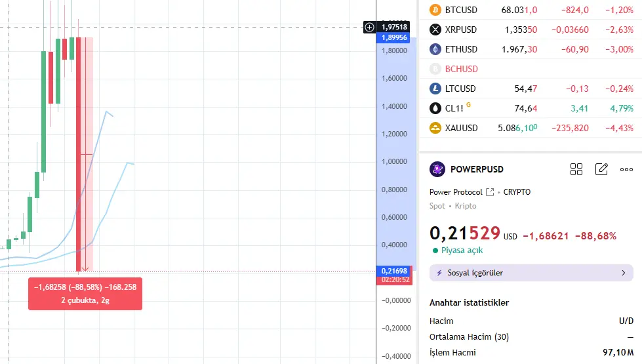Click the CL1! change 4,79%

click(x=622, y=108)
